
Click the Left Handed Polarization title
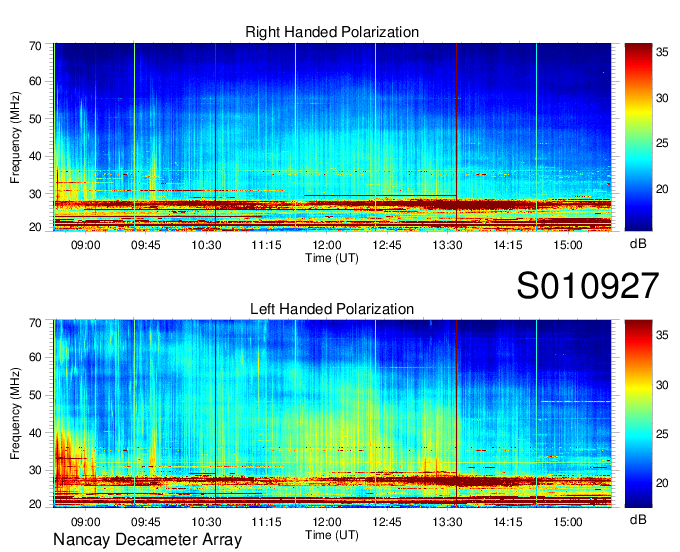pos(332,309)
